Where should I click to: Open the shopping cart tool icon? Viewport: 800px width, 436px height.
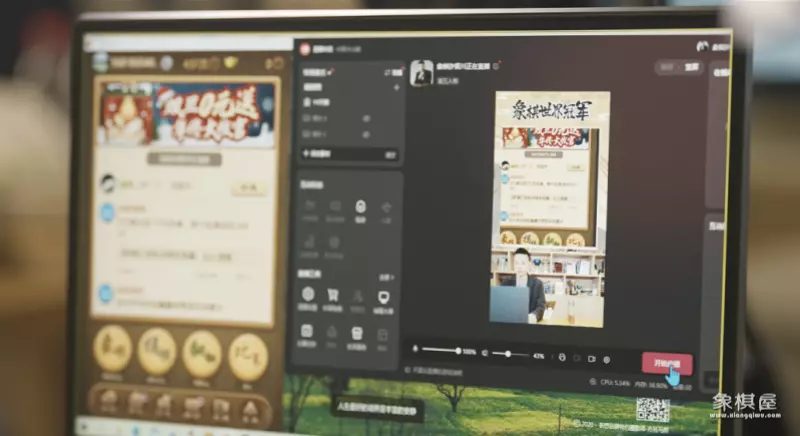333,299
